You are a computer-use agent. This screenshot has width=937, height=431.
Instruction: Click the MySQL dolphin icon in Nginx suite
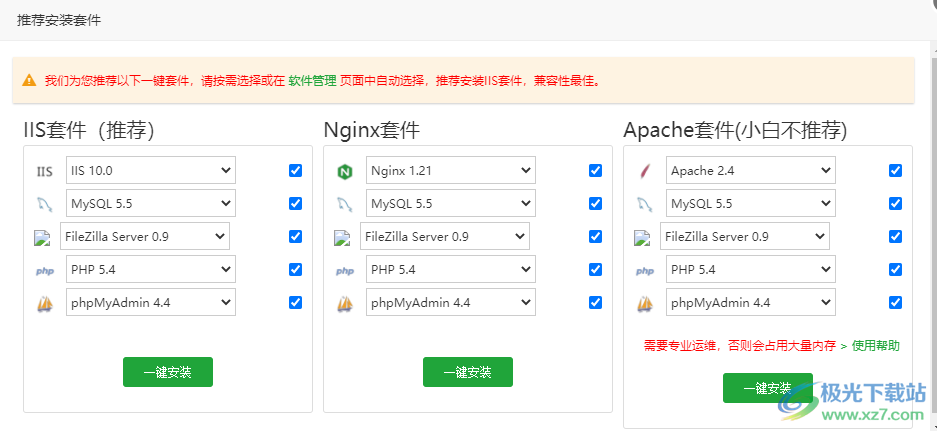[x=345, y=204]
